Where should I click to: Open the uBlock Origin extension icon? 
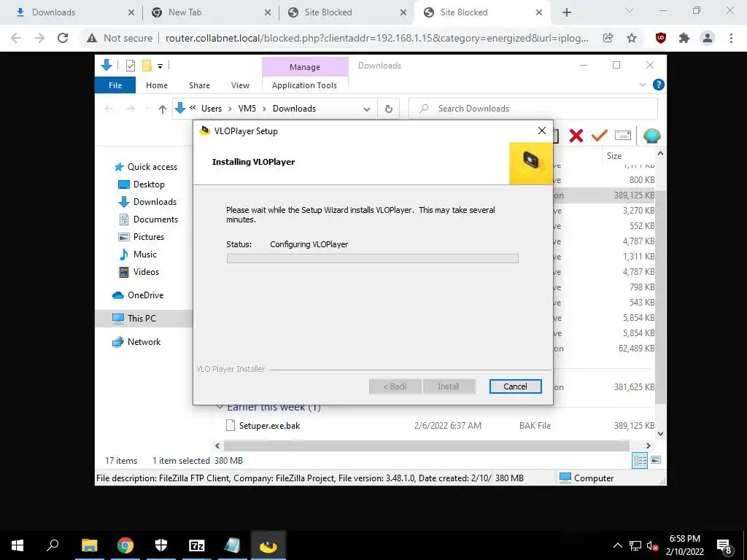[x=661, y=38]
